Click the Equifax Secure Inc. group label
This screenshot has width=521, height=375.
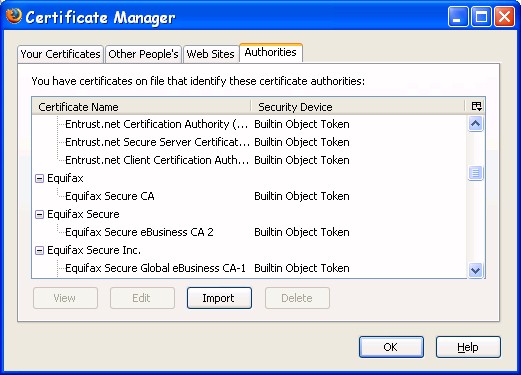[94, 250]
